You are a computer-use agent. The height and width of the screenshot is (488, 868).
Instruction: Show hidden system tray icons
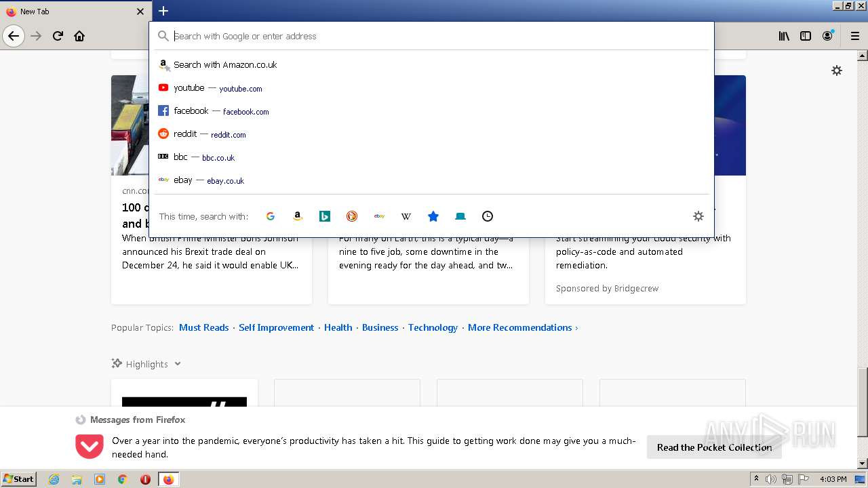point(757,479)
